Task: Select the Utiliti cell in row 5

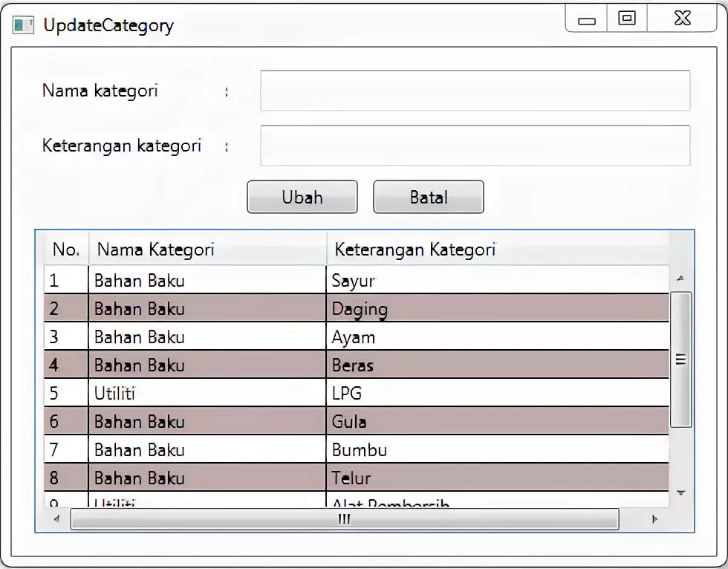Action: coord(207,393)
